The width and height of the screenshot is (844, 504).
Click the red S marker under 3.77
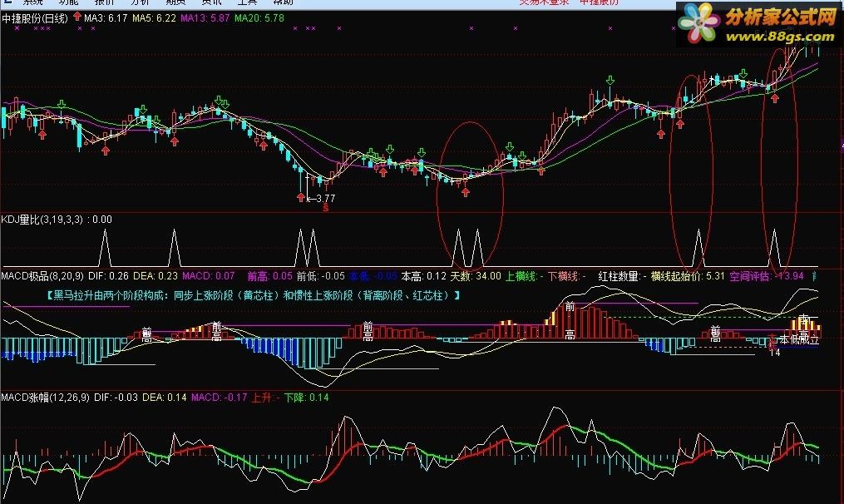tap(326, 209)
